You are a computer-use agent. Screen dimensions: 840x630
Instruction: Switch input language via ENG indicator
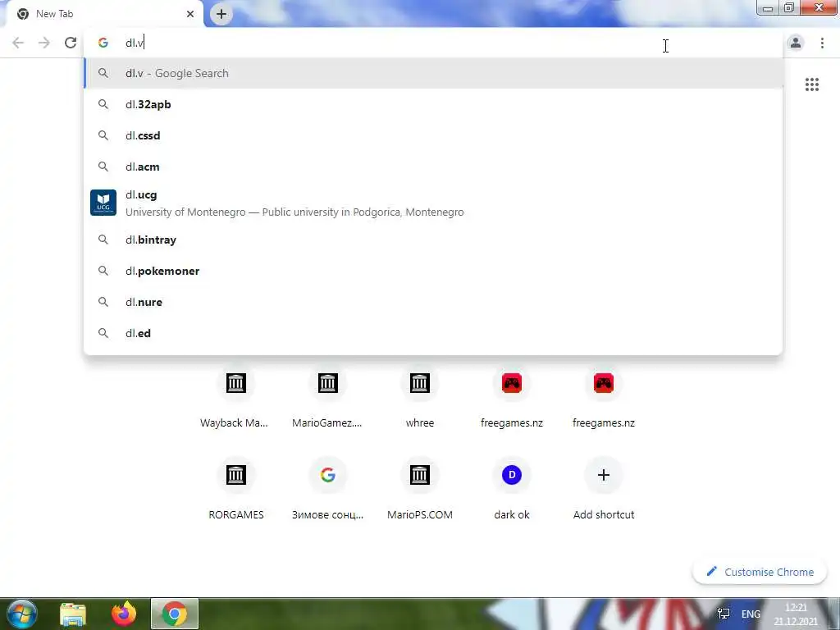pos(751,614)
